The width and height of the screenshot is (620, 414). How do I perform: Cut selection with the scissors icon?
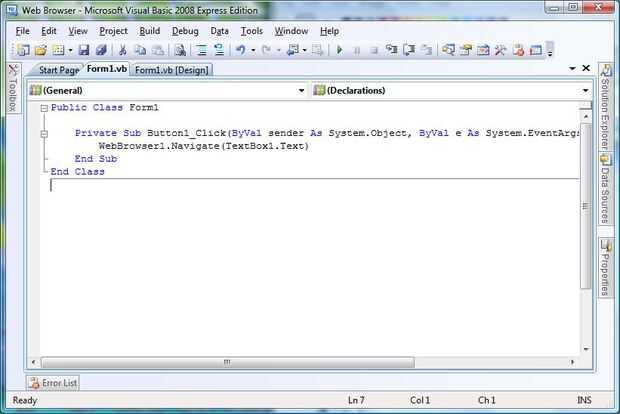(x=123, y=50)
